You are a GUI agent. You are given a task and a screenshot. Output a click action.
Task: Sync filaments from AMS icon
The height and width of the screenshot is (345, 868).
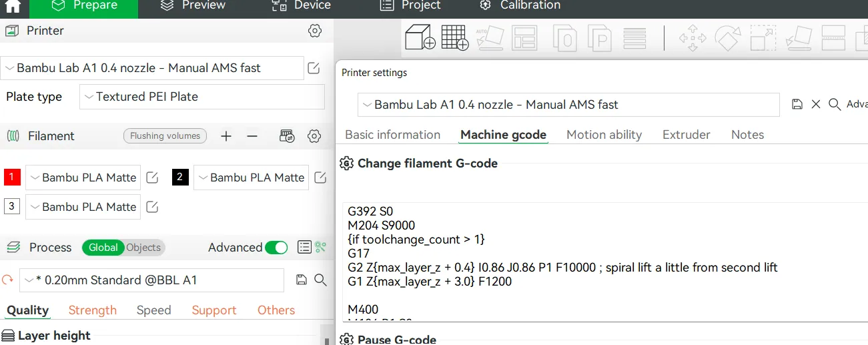(287, 136)
